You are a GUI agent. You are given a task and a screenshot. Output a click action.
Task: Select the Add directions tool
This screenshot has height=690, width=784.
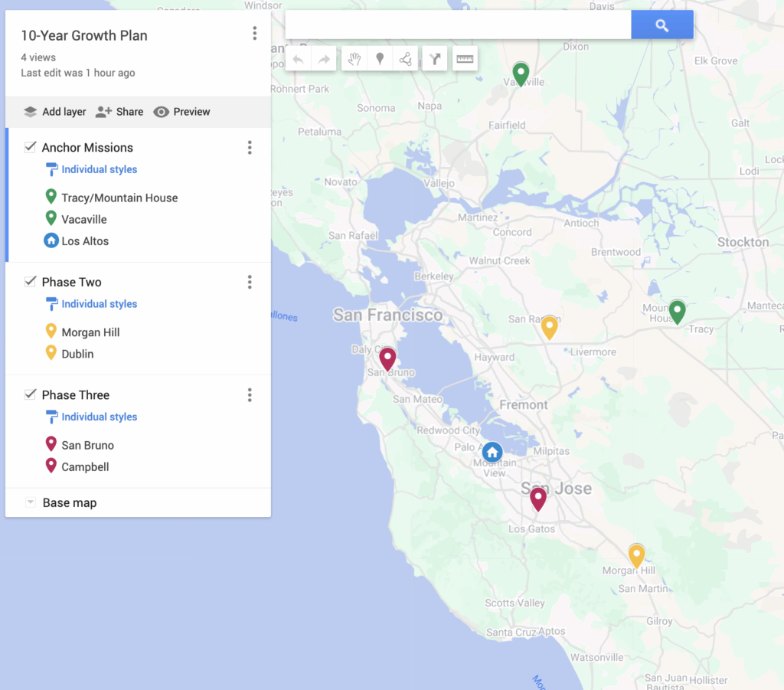[435, 59]
